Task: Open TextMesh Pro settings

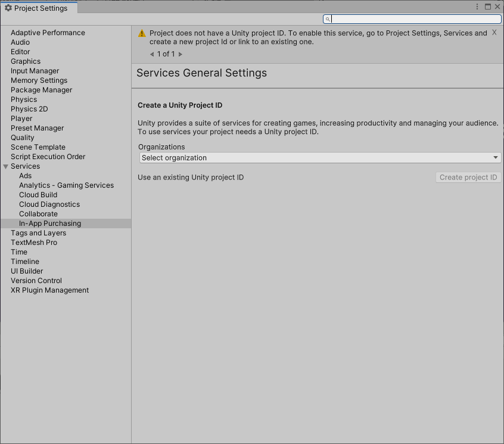Action: (x=34, y=243)
